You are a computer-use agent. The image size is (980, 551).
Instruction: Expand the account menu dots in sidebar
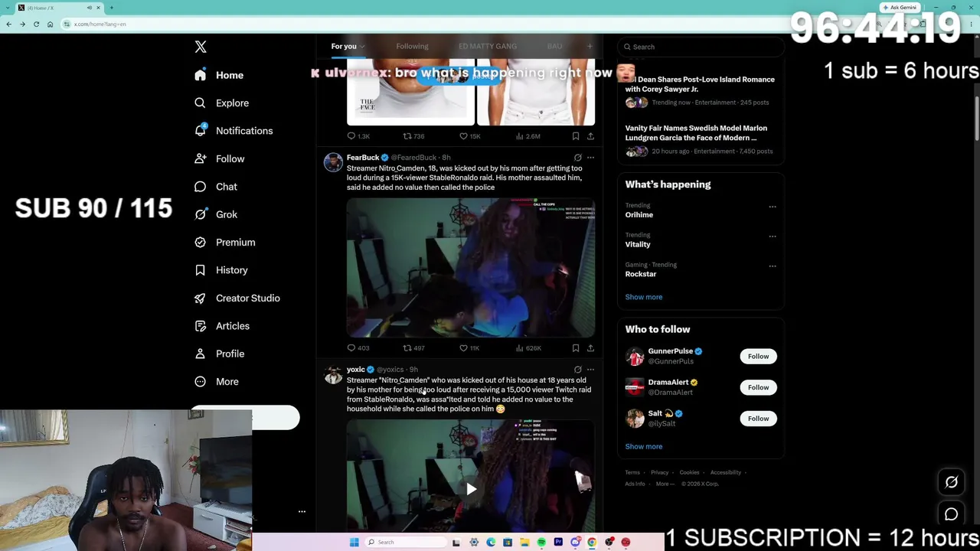click(x=302, y=511)
